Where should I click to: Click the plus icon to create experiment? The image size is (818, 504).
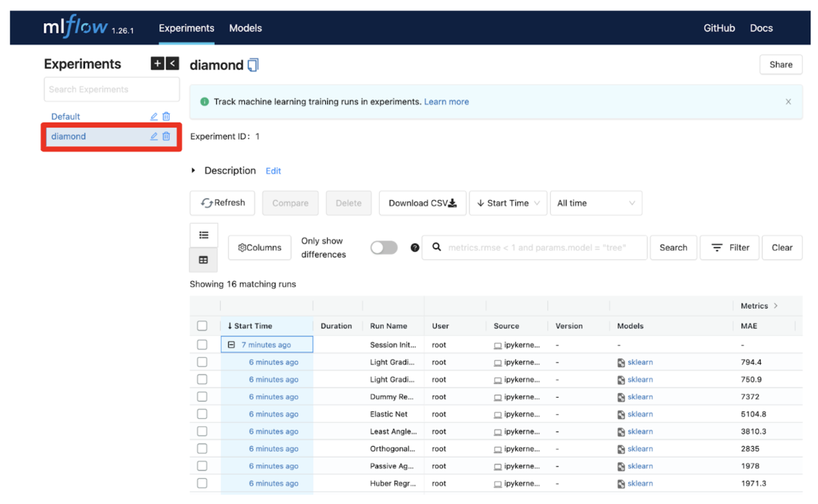pyautogui.click(x=157, y=63)
